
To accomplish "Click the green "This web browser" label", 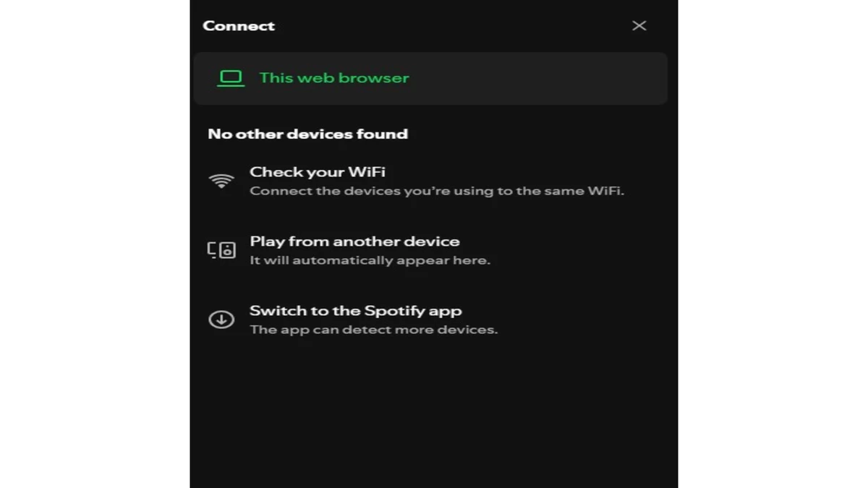I will coord(333,77).
